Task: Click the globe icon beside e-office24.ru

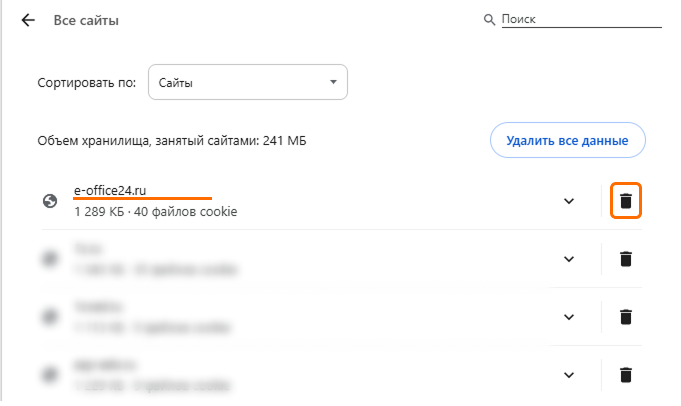Action: [x=49, y=201]
